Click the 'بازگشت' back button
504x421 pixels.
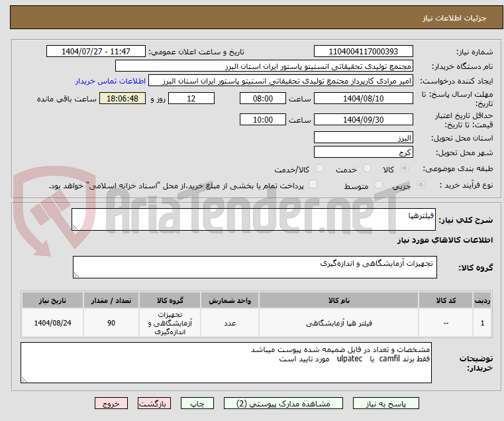point(154,403)
